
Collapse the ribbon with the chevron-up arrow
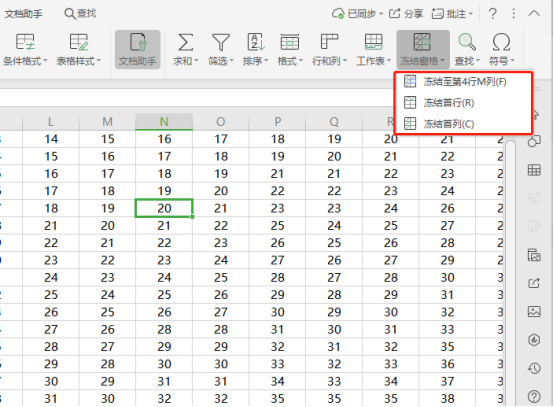(534, 14)
